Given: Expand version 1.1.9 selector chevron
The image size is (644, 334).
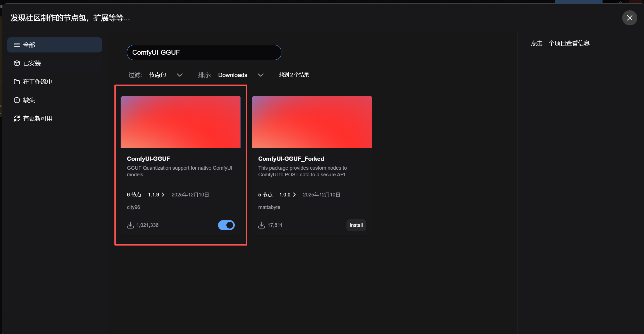Looking at the screenshot, I should 163,195.
